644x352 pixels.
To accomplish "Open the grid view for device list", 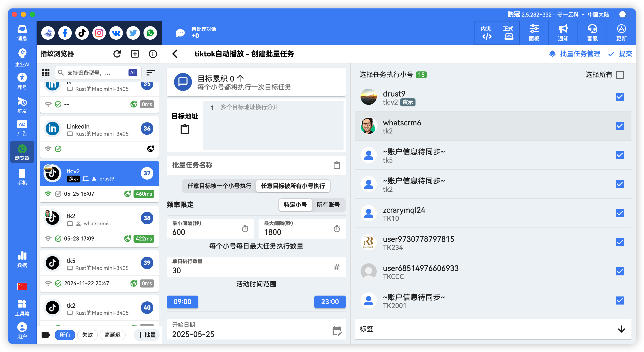I will (46, 73).
